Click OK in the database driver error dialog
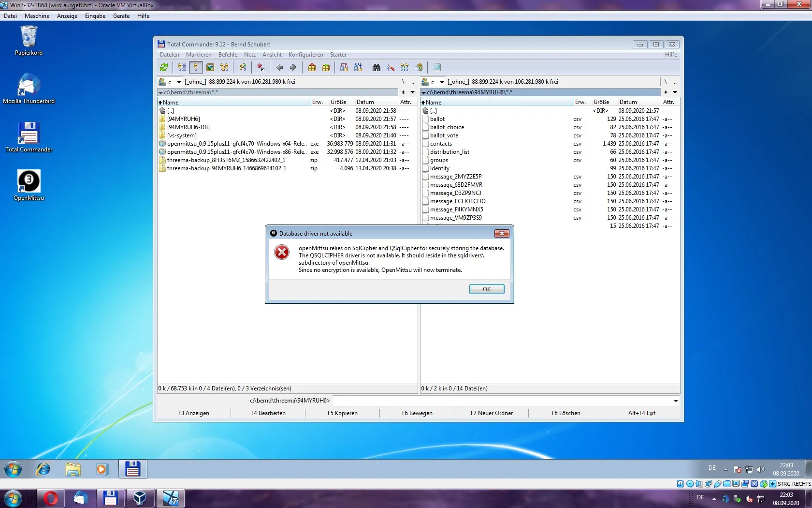 coord(487,289)
